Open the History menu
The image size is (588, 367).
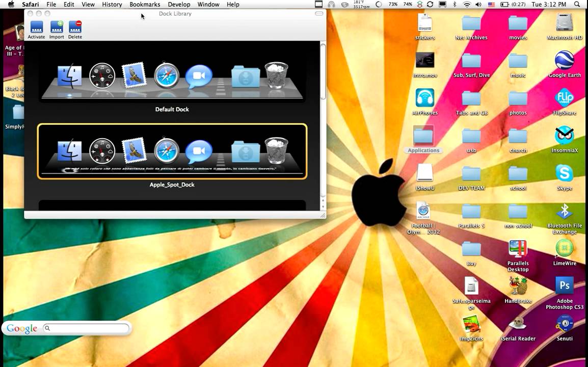click(112, 5)
